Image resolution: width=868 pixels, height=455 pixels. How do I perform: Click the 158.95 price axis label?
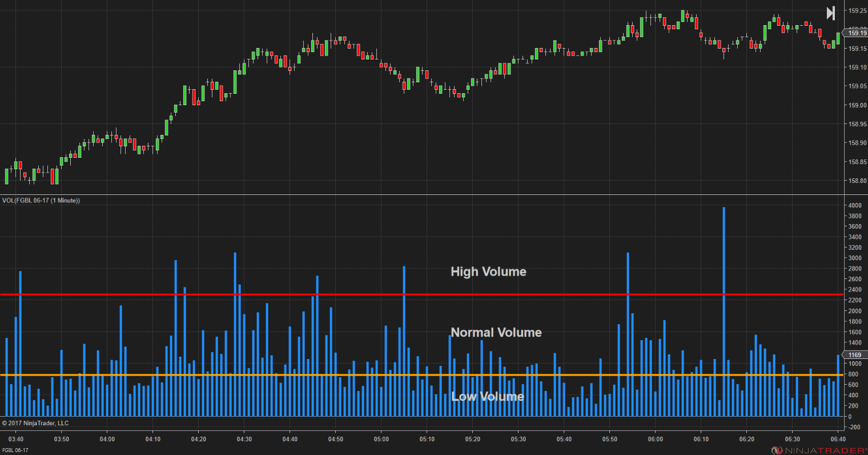tap(857, 124)
